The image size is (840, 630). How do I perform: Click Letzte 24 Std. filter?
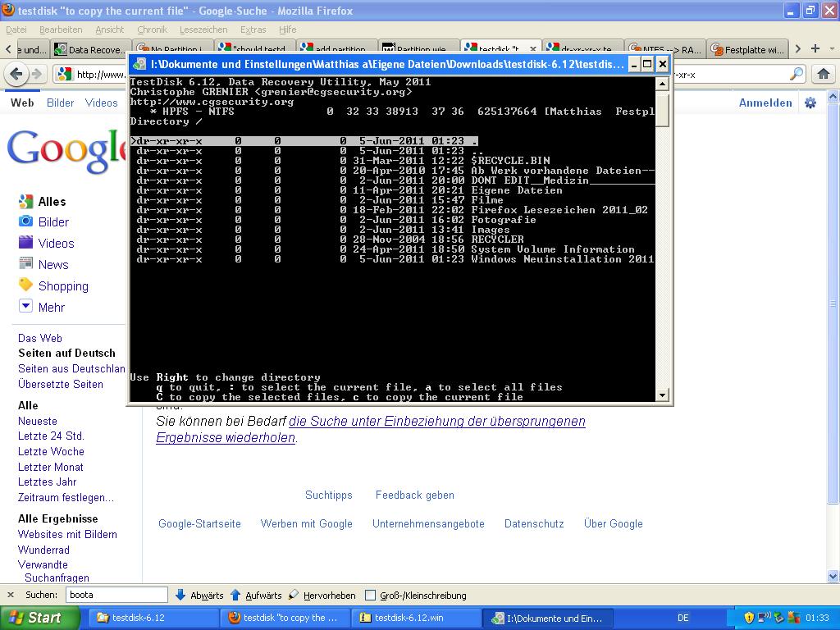coord(51,436)
